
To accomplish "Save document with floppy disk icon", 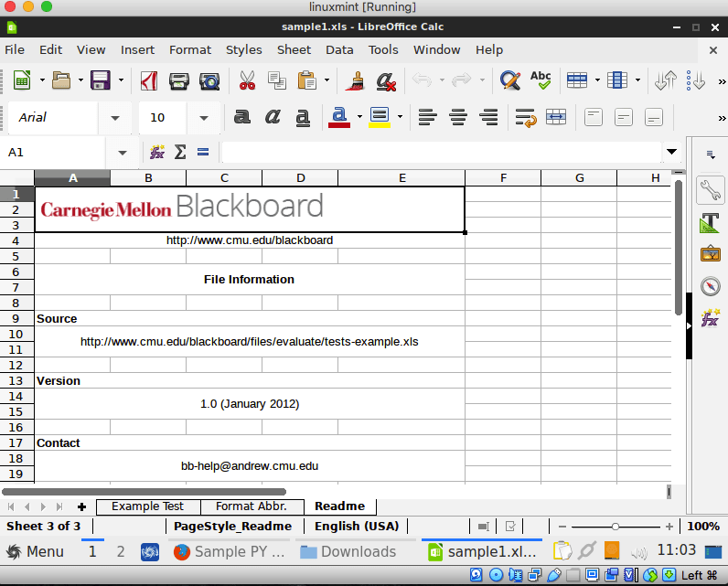I will [x=101, y=80].
